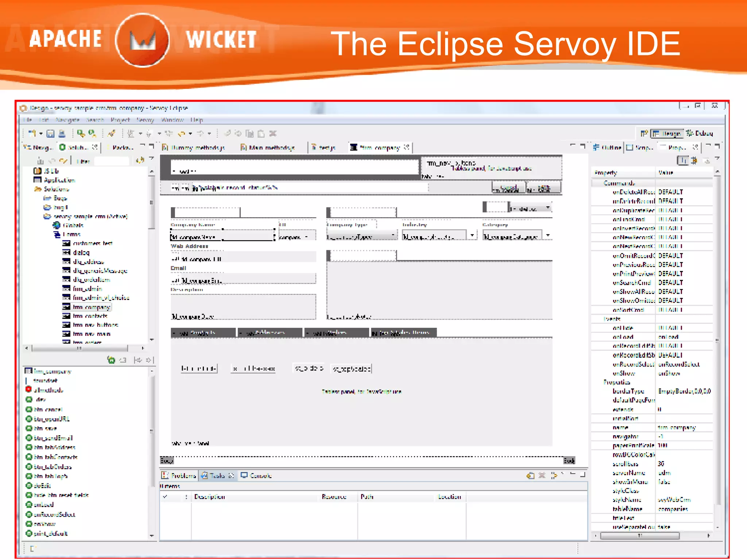Switch to the Outline tab
Screen dimensions: 747x560
pos(607,147)
